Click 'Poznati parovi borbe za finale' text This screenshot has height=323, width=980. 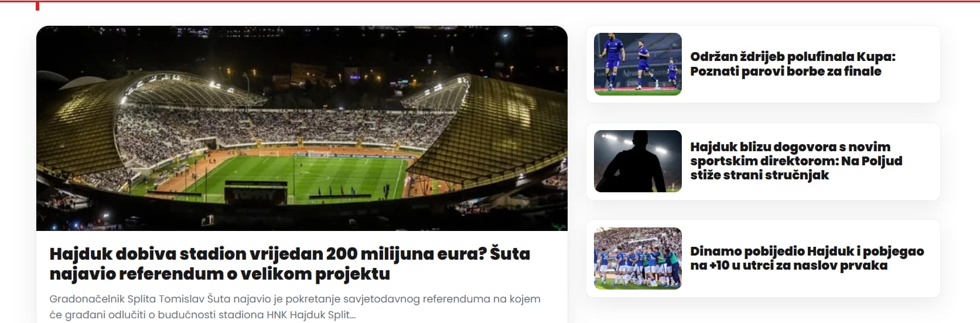click(786, 72)
